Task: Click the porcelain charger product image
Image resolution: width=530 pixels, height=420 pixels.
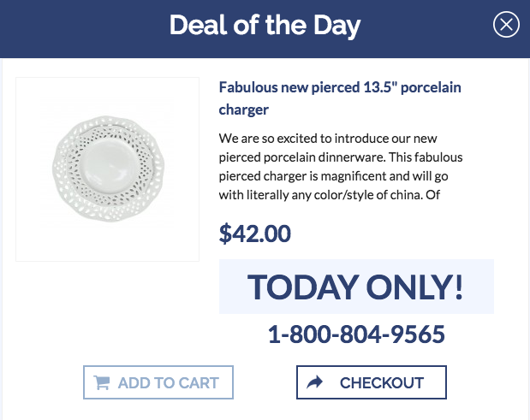Action: pos(108,169)
